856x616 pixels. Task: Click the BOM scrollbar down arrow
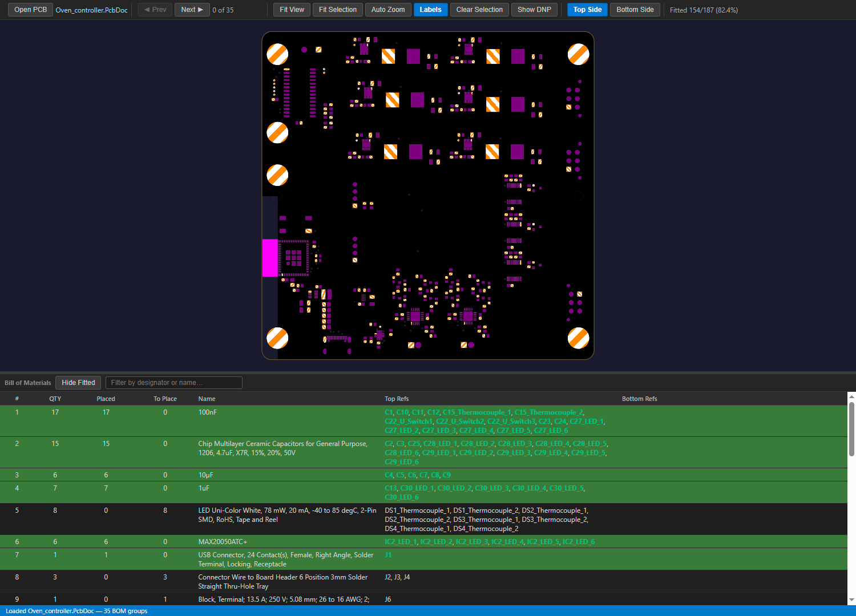click(x=851, y=601)
